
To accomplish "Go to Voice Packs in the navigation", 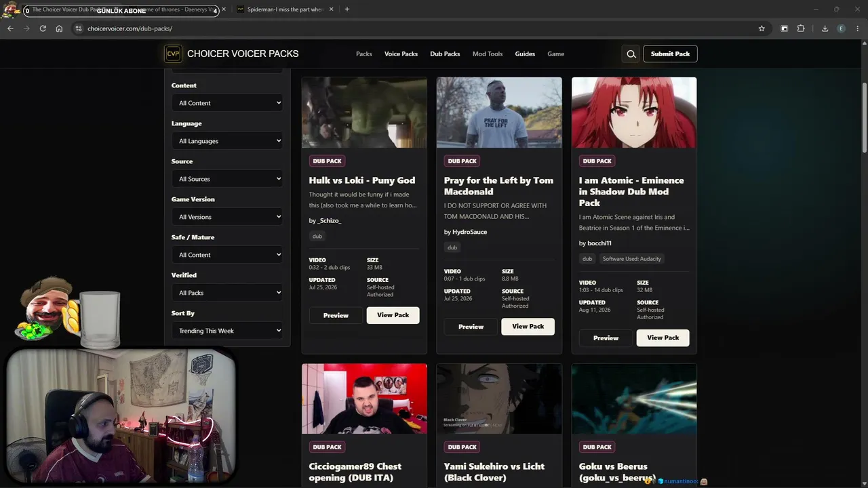I will tap(401, 54).
